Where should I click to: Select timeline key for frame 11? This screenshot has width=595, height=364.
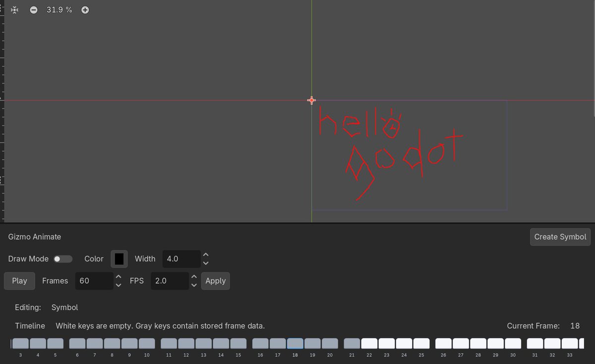pos(169,343)
